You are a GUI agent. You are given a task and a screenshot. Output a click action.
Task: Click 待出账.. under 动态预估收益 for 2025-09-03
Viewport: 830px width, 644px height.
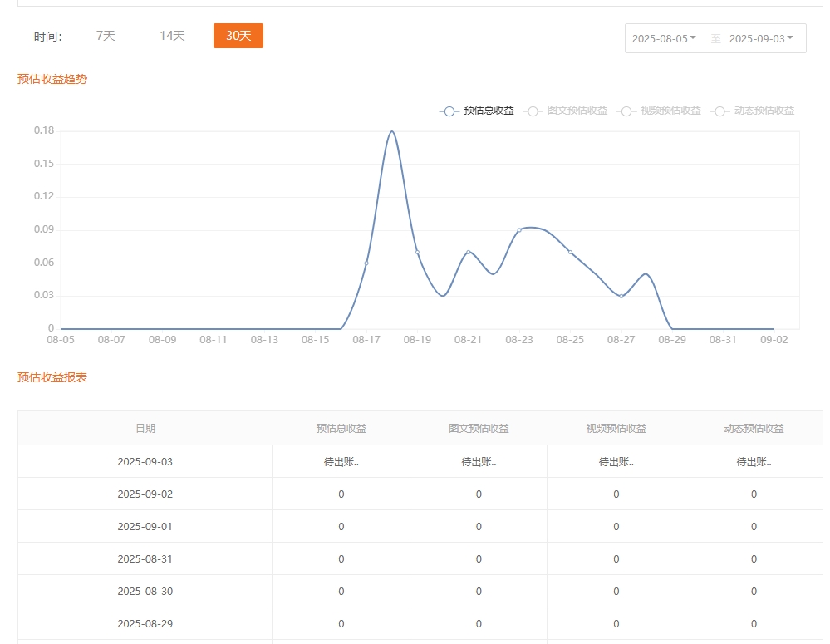click(x=754, y=461)
